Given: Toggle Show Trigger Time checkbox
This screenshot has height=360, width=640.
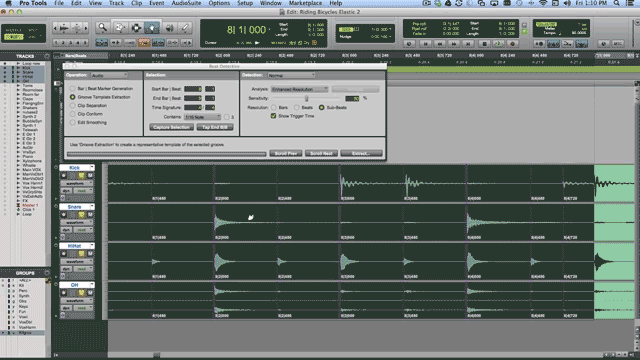Looking at the screenshot, I should point(273,116).
